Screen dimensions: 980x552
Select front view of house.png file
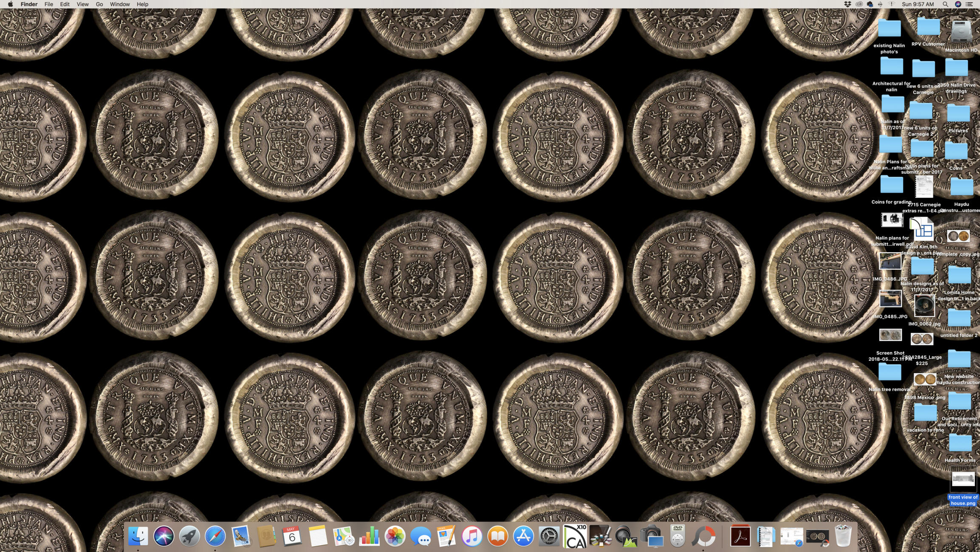(x=963, y=480)
